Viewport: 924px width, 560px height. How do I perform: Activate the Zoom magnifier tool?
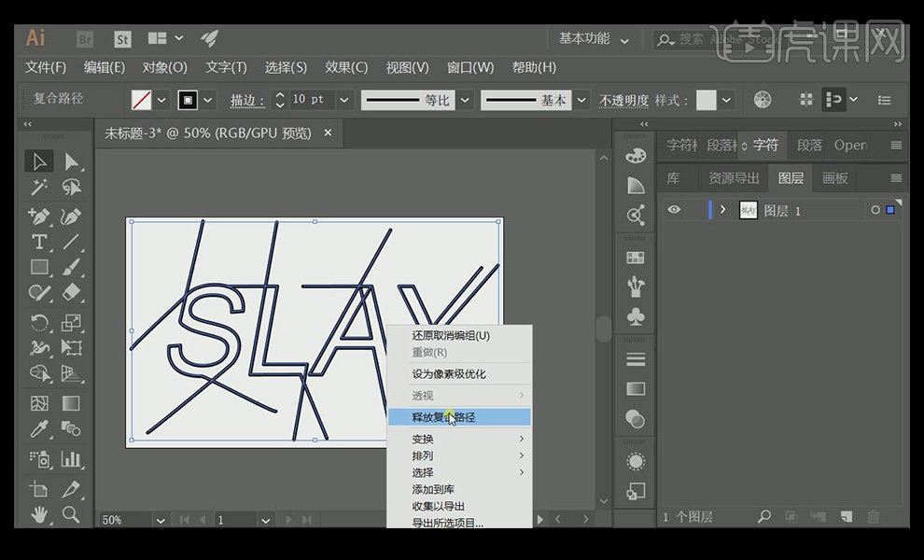(x=70, y=514)
